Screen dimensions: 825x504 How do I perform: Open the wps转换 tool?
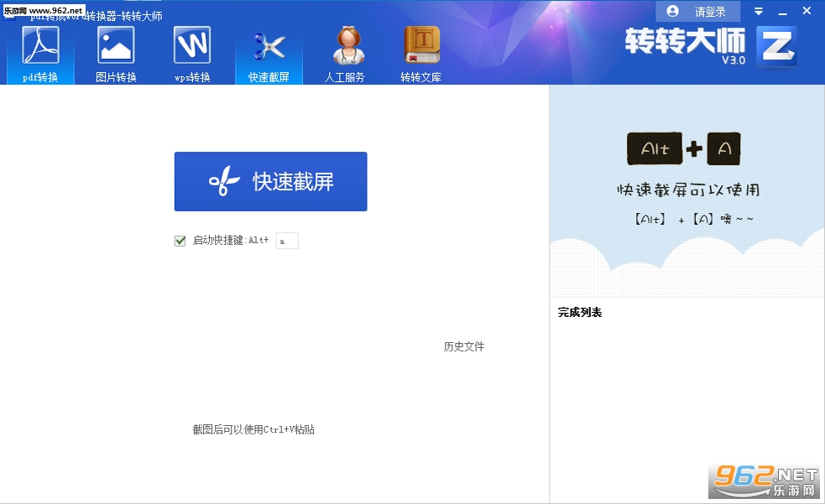[192, 55]
